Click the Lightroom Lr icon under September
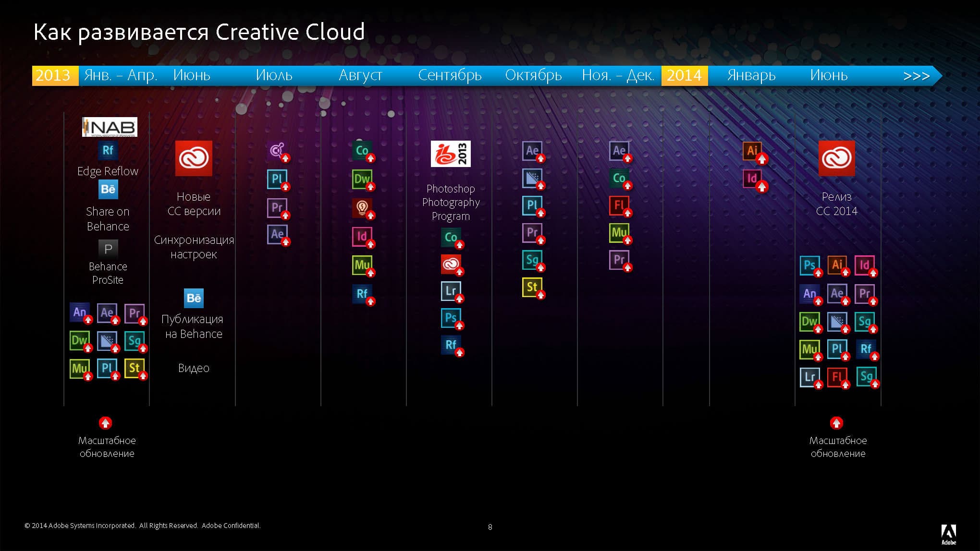 pyautogui.click(x=451, y=291)
